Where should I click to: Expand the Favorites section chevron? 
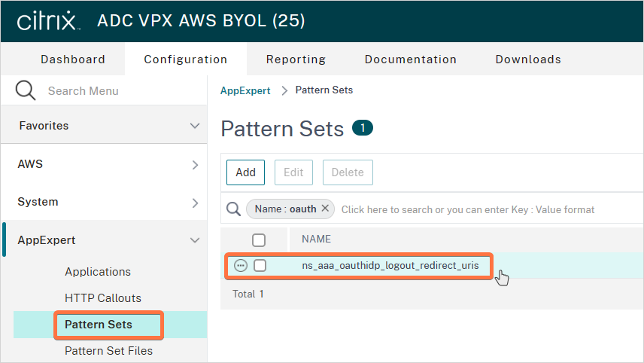(x=195, y=126)
